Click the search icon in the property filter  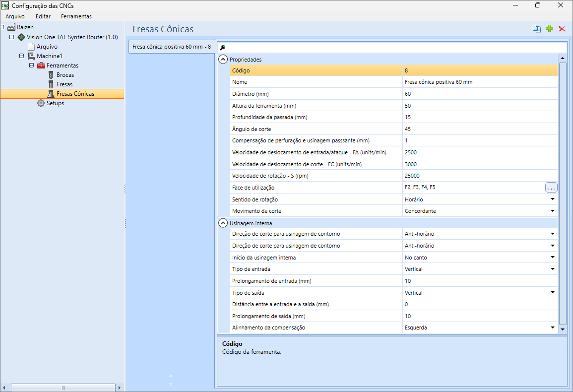pos(223,47)
